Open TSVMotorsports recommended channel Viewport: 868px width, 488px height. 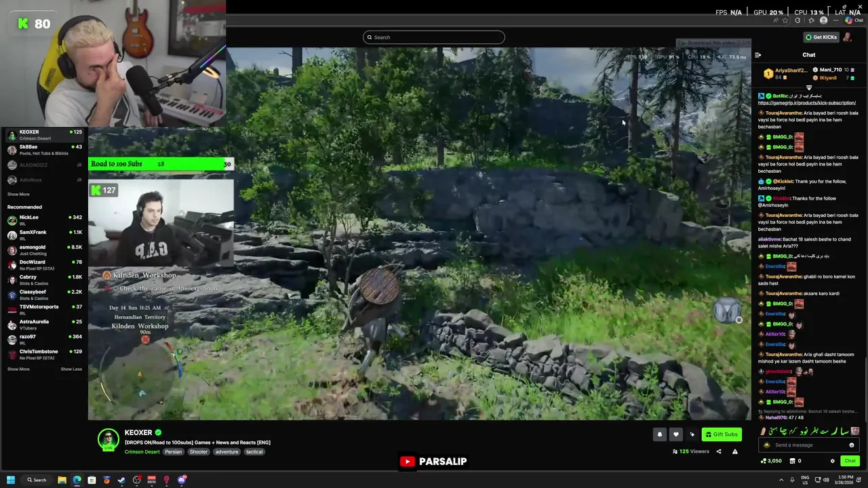coord(44,310)
